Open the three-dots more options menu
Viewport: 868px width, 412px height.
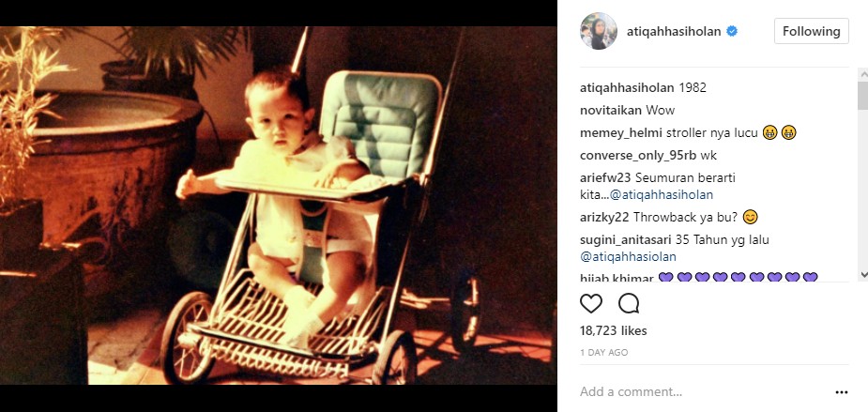842,392
